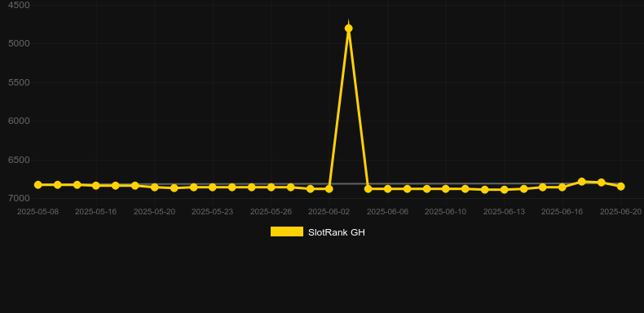Click the data point above 2025-06-16

(x=562, y=187)
